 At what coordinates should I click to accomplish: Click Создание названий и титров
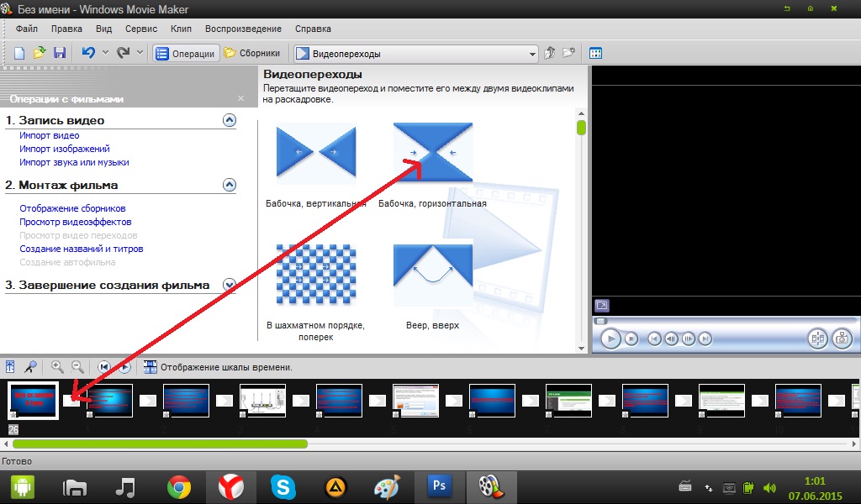point(82,249)
